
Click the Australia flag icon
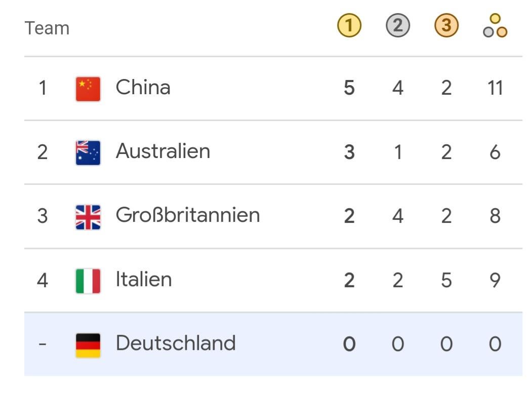click(88, 153)
